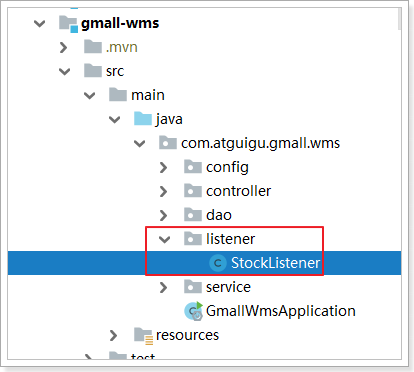The height and width of the screenshot is (372, 414).
Task: Select the main label
Action: tap(148, 96)
